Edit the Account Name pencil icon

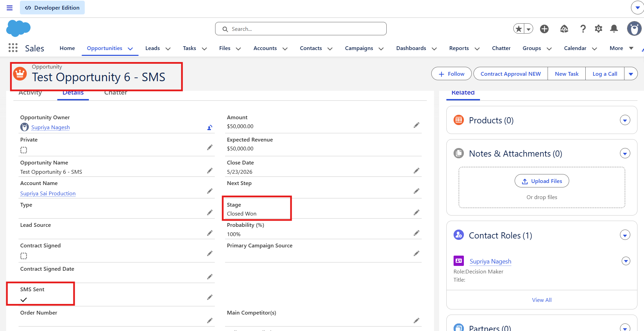tap(210, 191)
